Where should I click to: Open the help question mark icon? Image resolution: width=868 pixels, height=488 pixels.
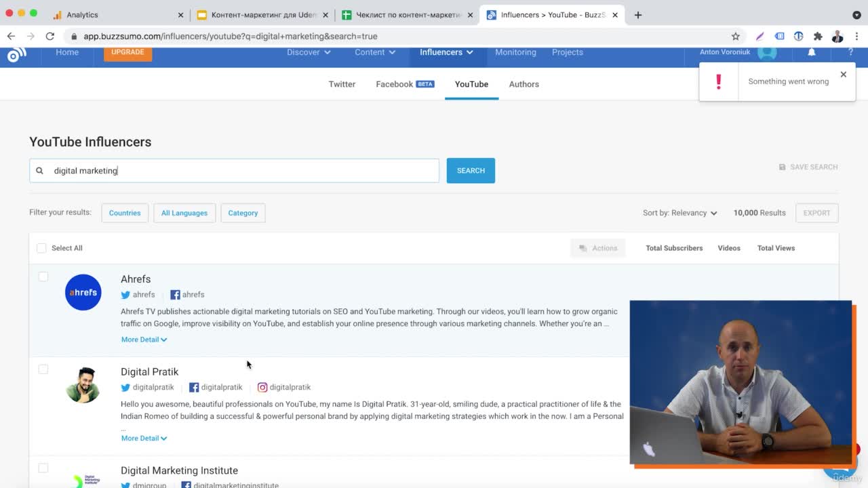[850, 52]
